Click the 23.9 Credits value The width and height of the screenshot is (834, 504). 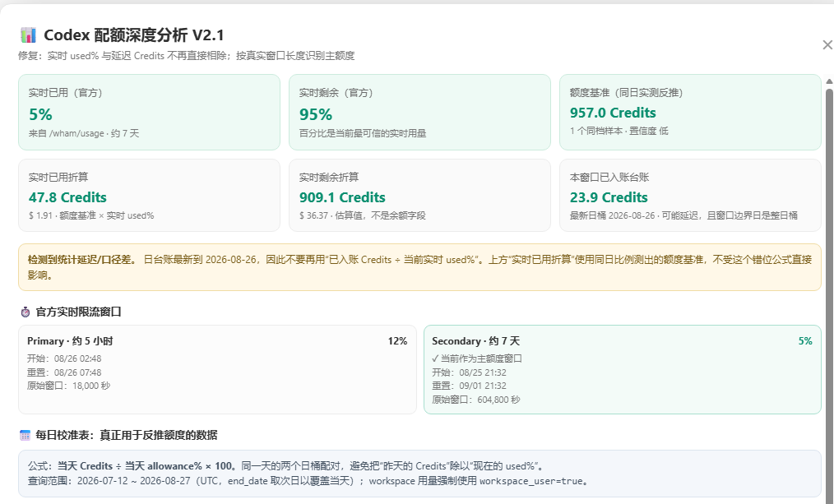click(x=609, y=197)
